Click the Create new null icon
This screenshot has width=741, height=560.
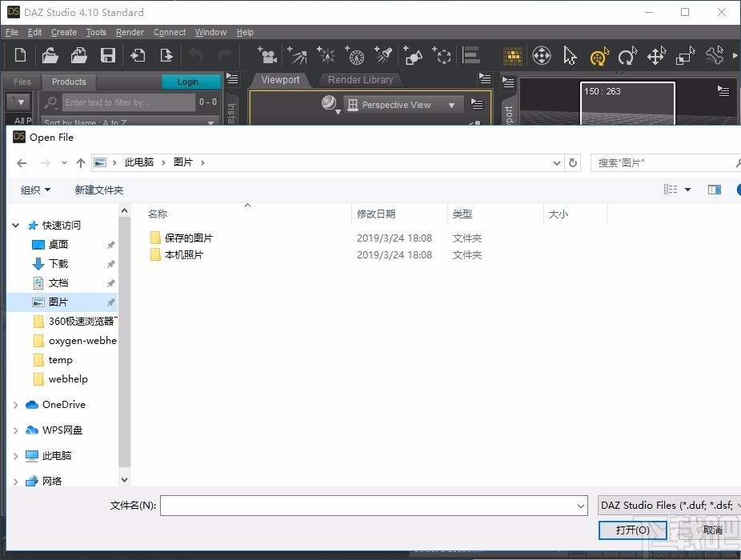442,55
